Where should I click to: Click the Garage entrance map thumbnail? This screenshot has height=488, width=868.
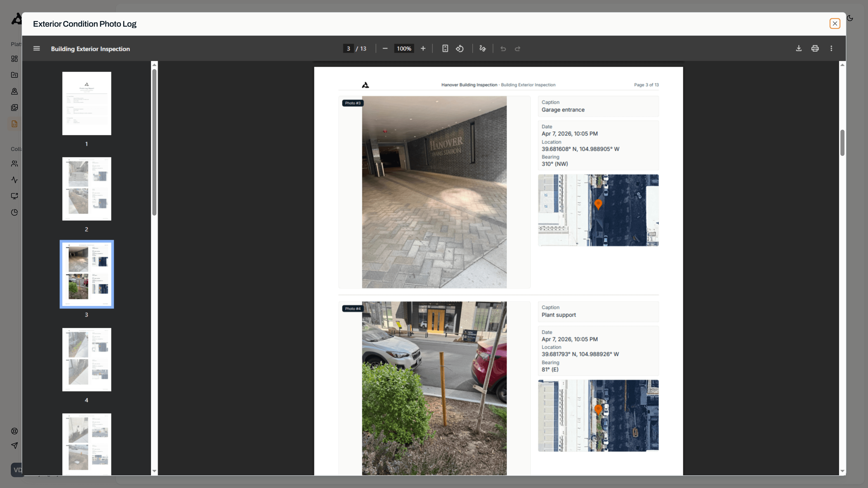(598, 210)
